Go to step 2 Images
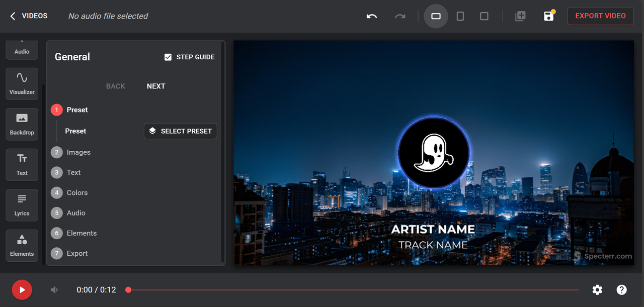The image size is (644, 307). 71,152
